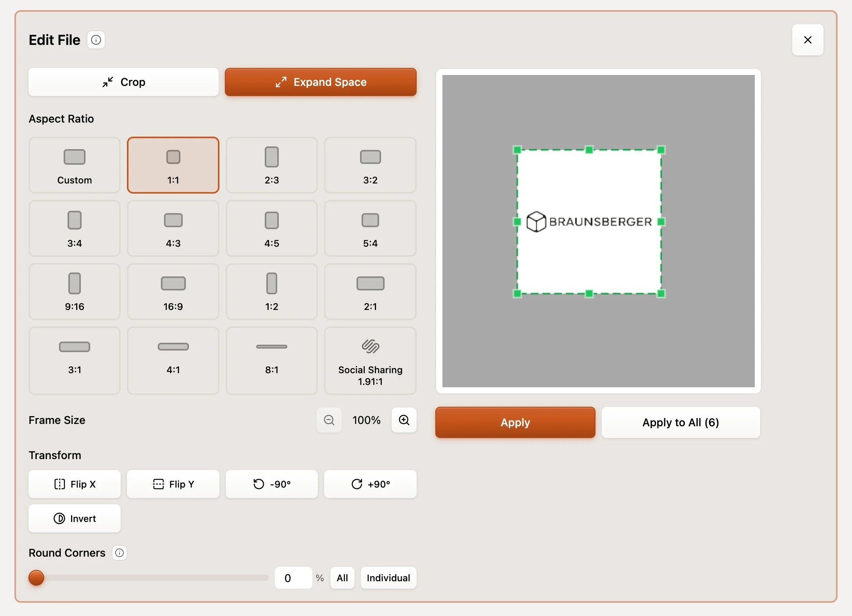This screenshot has height=616, width=852.
Task: Invert the image colors
Action: point(75,518)
